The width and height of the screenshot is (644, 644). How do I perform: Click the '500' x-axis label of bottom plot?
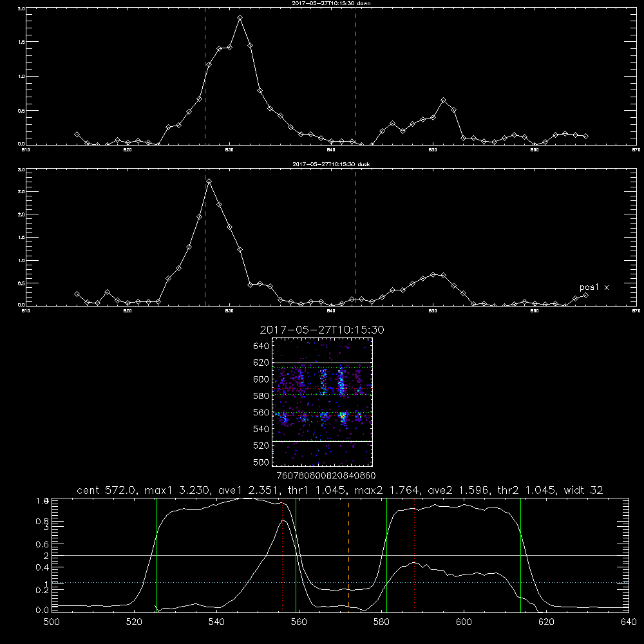(x=52, y=622)
